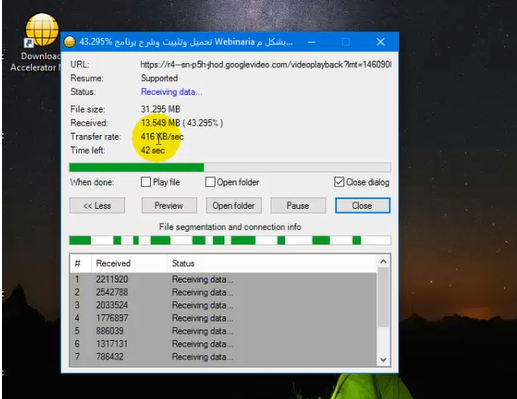Screen dimensions: 517x399
Task: Click the googlevideo.com URL text
Action: click(266, 64)
